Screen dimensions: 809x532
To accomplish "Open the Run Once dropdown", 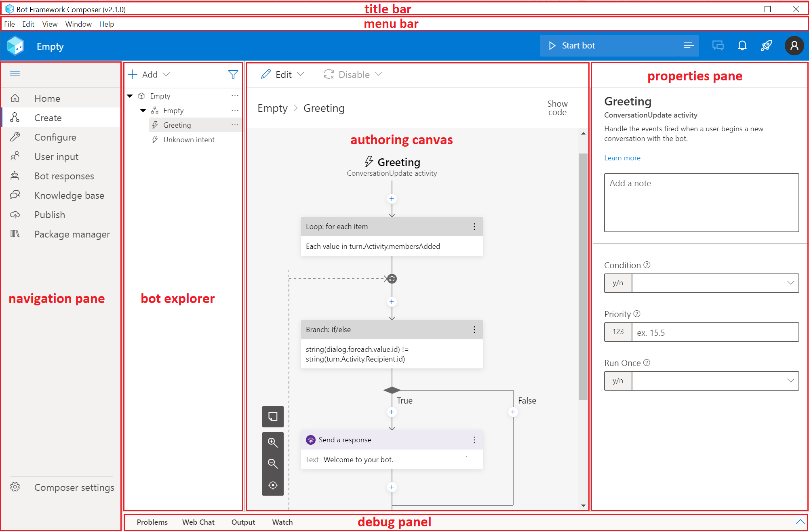I will pos(790,381).
